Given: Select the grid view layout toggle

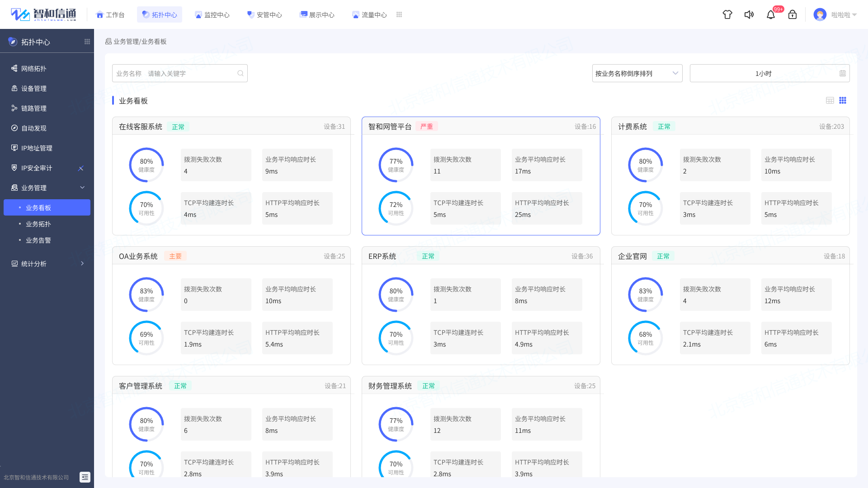Looking at the screenshot, I should click(x=843, y=100).
